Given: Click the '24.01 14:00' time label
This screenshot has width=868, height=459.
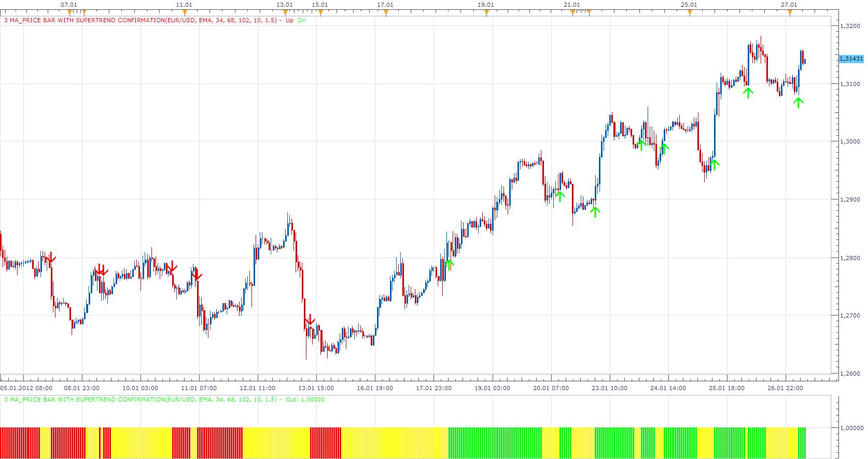Looking at the screenshot, I should coord(668,388).
